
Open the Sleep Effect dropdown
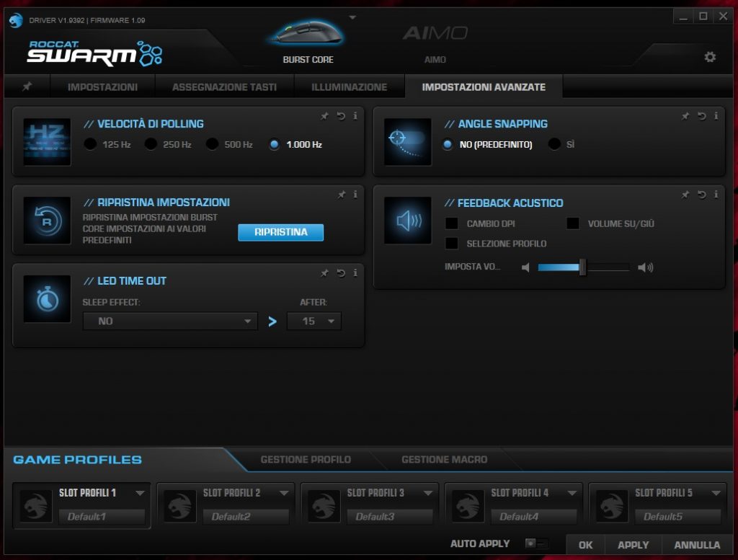[x=170, y=321]
